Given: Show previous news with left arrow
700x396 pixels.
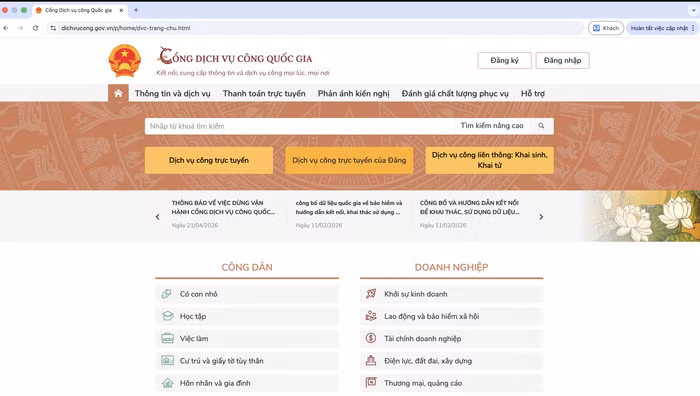Looking at the screenshot, I should point(158,217).
